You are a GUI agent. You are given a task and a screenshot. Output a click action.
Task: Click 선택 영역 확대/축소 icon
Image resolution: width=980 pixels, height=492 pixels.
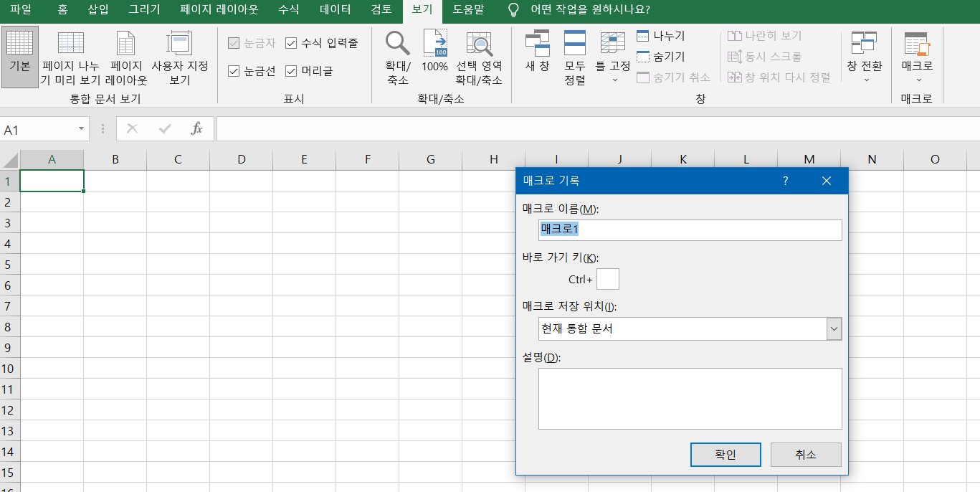(480, 44)
